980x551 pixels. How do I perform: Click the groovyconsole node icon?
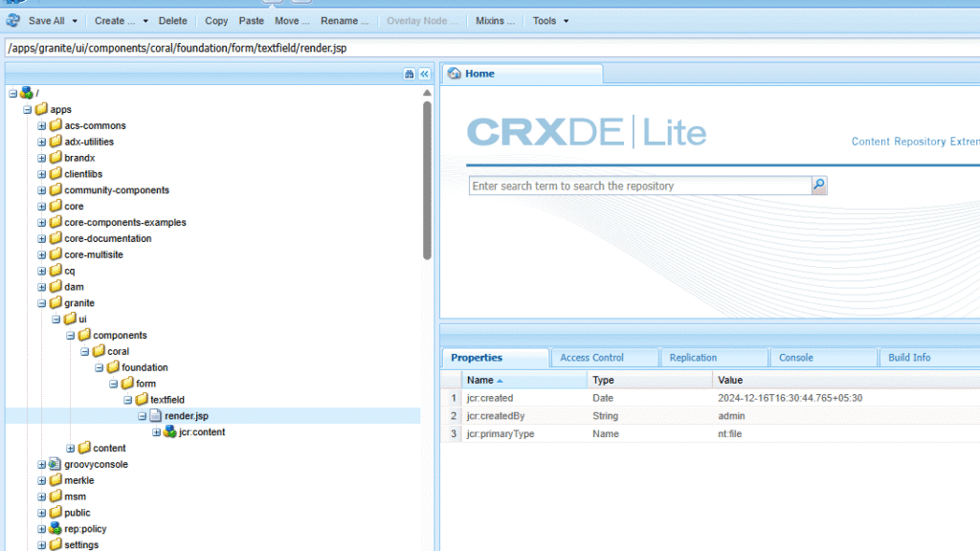coord(55,464)
